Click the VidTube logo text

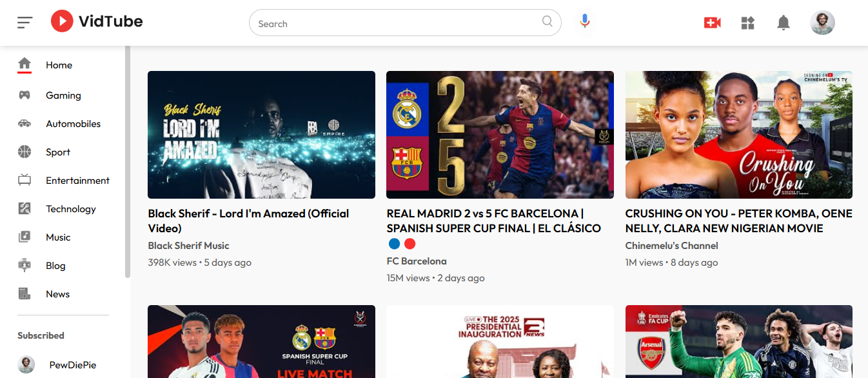[110, 21]
